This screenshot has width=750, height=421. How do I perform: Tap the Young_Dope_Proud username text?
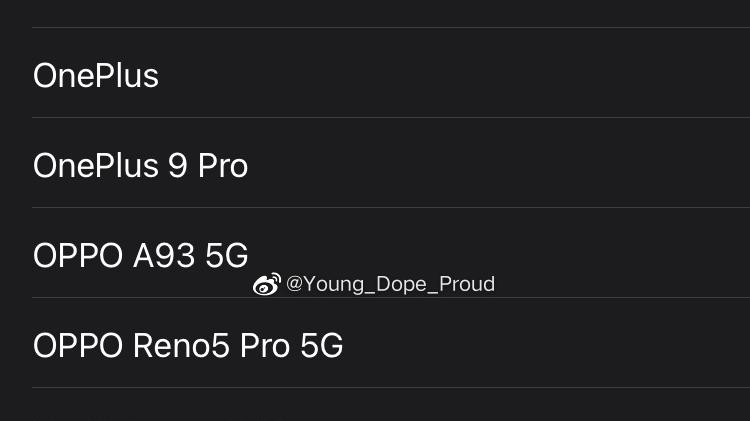click(397, 284)
